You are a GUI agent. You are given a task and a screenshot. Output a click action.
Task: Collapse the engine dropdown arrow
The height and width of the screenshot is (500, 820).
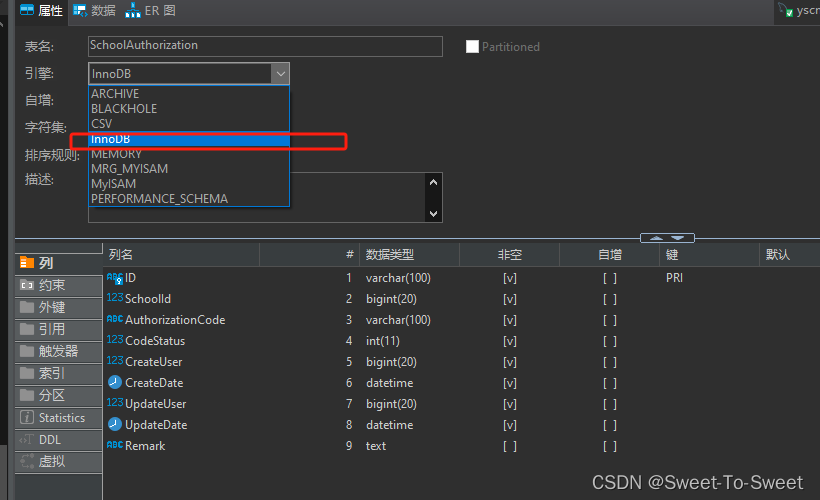coord(280,74)
